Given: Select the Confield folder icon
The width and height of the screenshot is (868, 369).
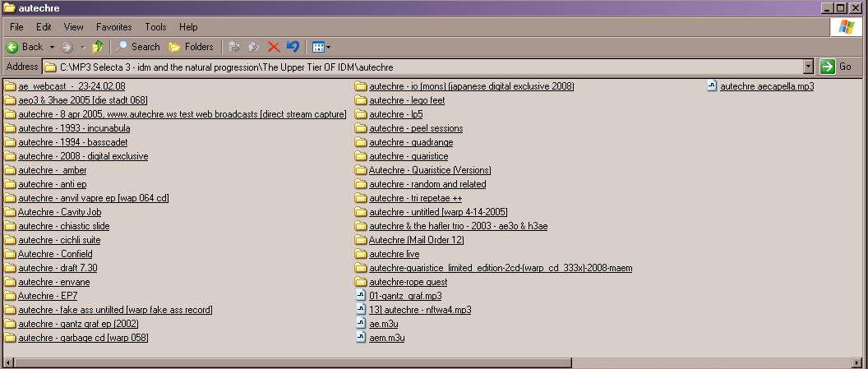Looking at the screenshot, I should tap(10, 254).
